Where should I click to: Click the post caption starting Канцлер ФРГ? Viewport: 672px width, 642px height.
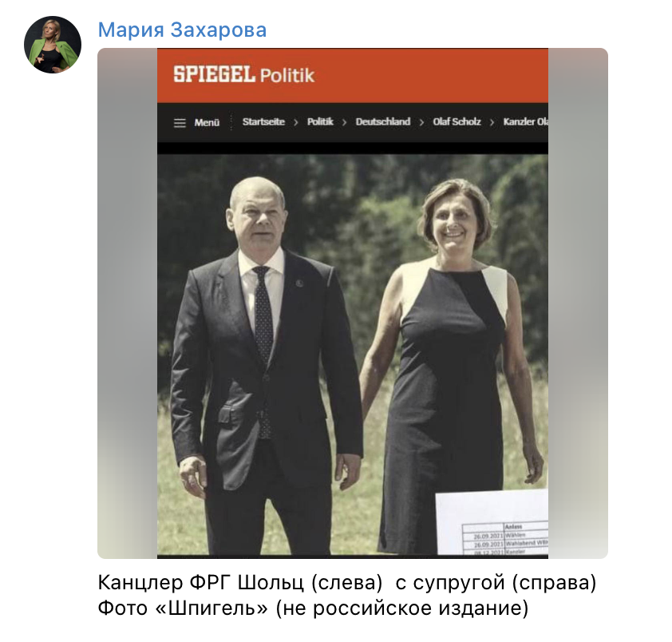tap(347, 582)
